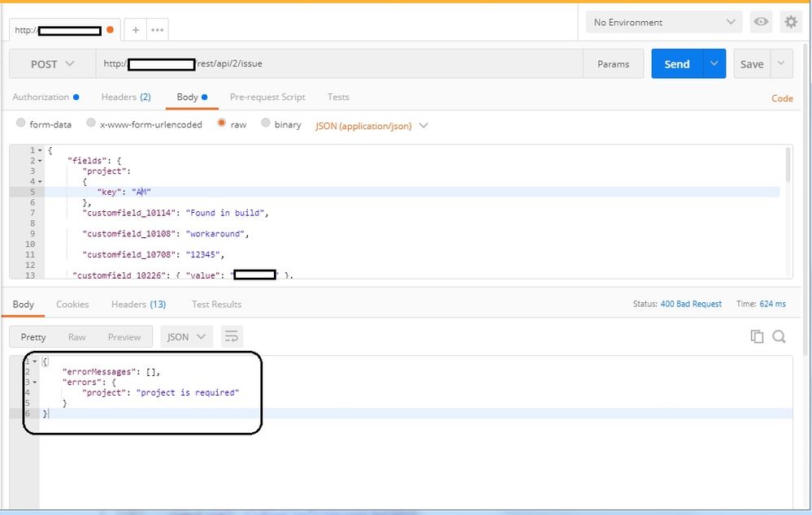Copy response body to clipboard icon

(x=757, y=336)
